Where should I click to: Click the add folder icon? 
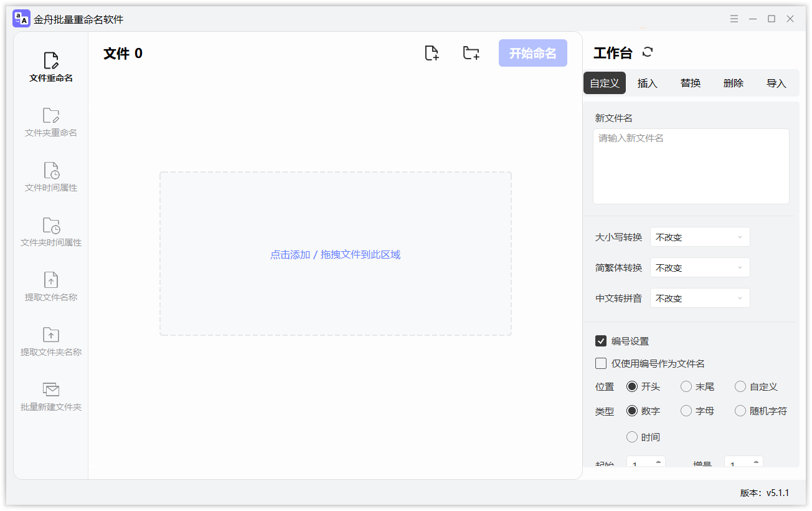pyautogui.click(x=471, y=54)
